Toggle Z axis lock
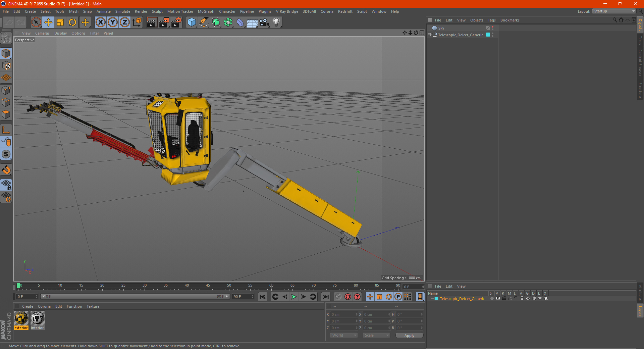The image size is (644, 349). pos(125,22)
